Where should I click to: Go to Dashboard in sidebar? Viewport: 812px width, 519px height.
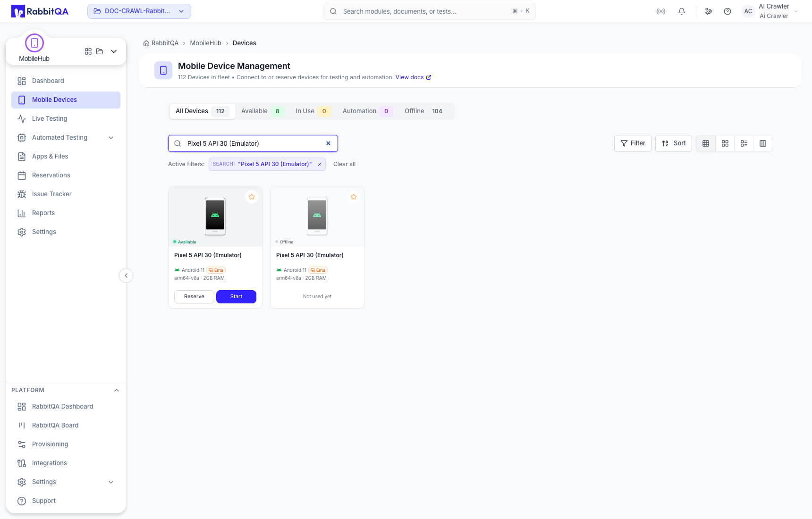(66, 81)
